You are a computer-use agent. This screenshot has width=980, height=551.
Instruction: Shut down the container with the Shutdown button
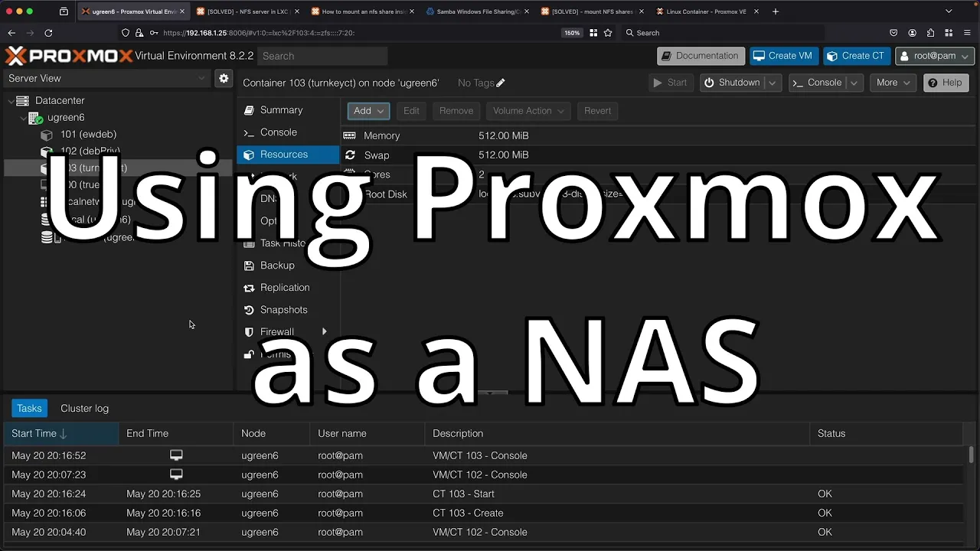coord(732,83)
